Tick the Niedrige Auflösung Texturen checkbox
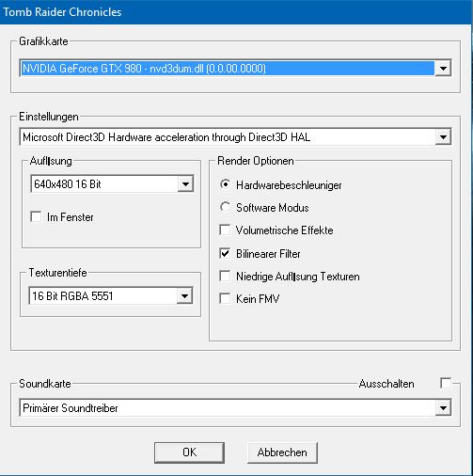473x476 pixels. pos(225,276)
